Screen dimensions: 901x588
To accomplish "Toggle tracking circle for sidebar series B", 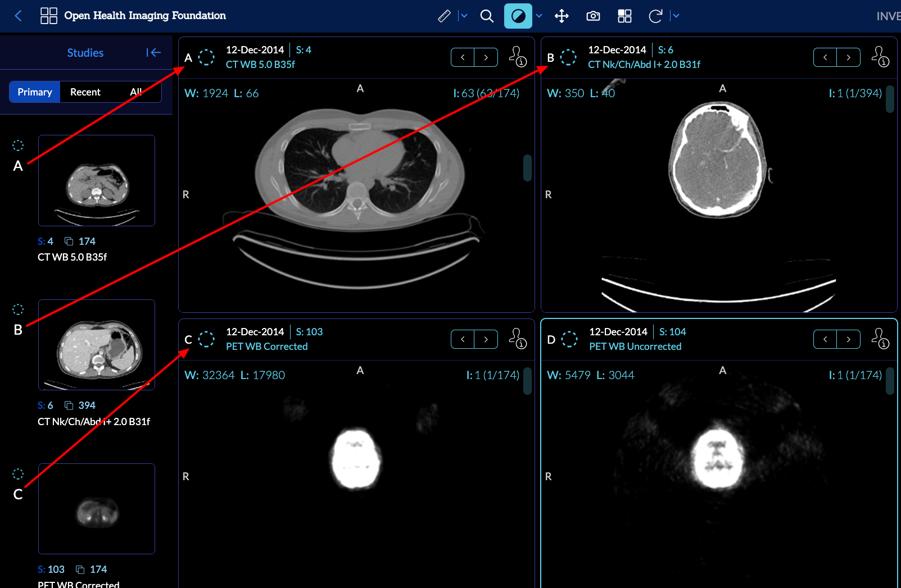I will (x=18, y=309).
